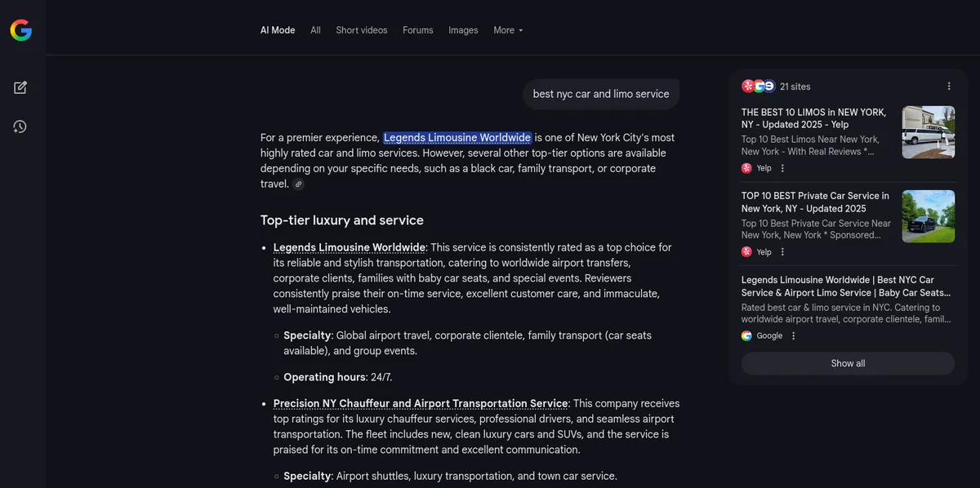Open the overflow menu next to '21 sites'

[948, 86]
